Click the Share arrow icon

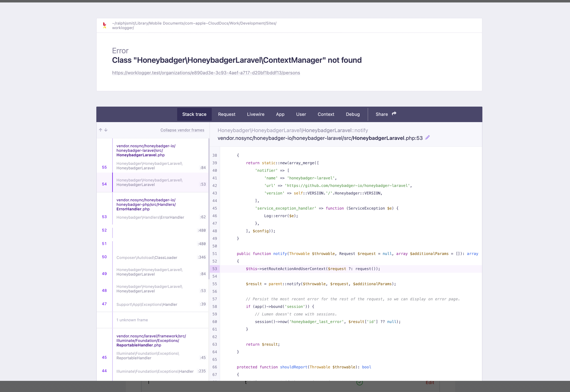click(x=394, y=113)
